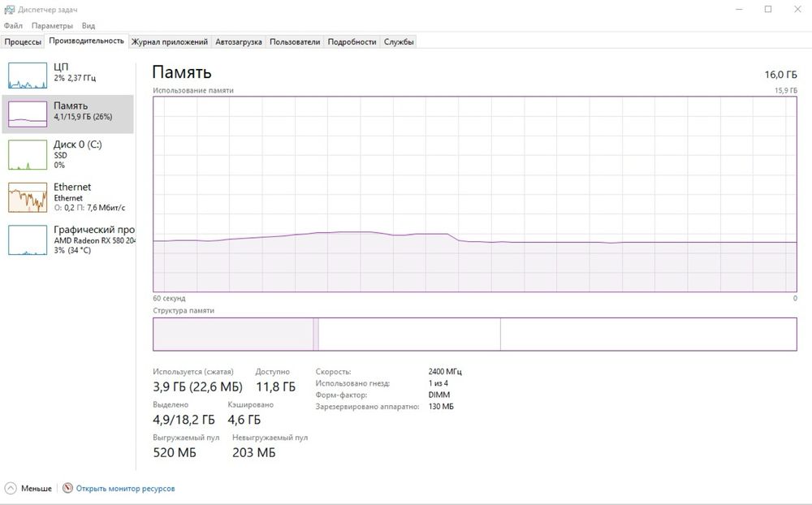Click the Скорость: label
The height and width of the screenshot is (505, 812).
pyautogui.click(x=333, y=371)
